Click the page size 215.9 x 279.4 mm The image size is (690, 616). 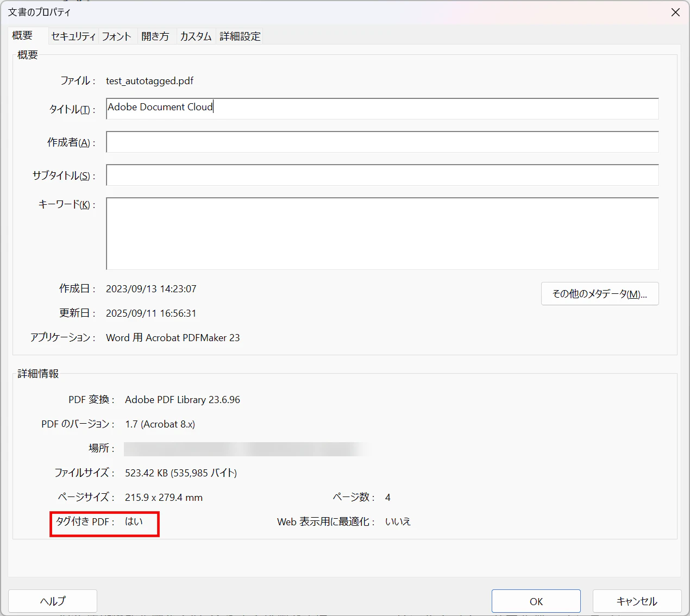click(x=164, y=498)
